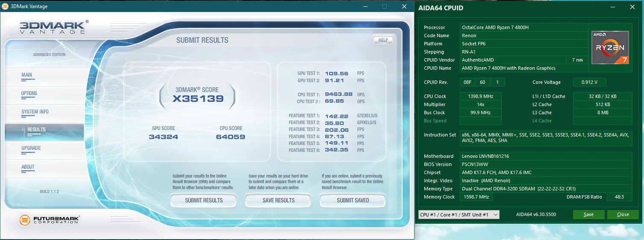Click the Instruction Set list field
This screenshot has height=240, width=644.
[546, 138]
